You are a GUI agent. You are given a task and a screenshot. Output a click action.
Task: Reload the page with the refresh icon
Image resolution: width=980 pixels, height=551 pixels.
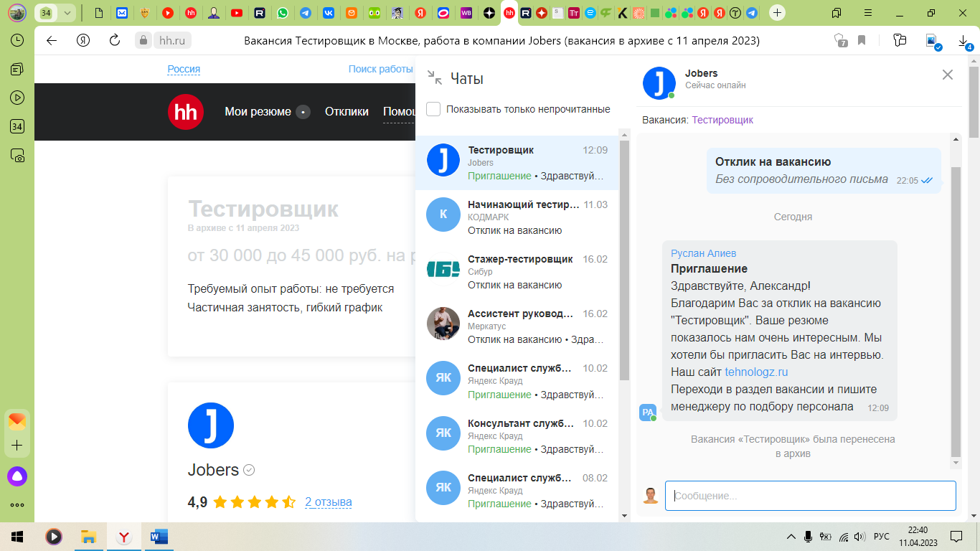[x=114, y=40]
